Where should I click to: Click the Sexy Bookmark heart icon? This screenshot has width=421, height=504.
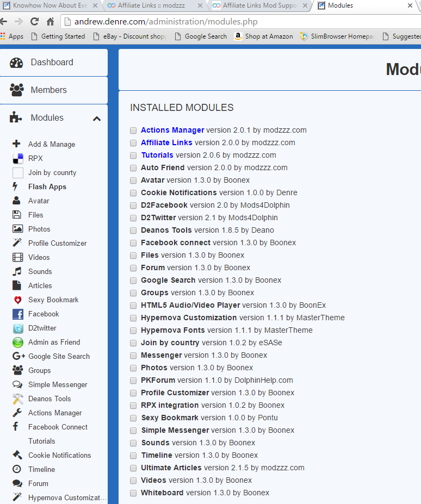(18, 300)
